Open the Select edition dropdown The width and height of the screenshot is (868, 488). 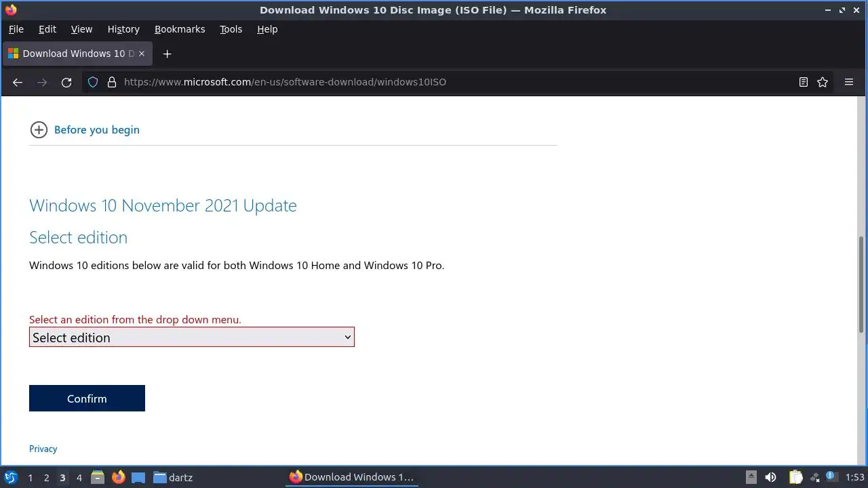192,338
